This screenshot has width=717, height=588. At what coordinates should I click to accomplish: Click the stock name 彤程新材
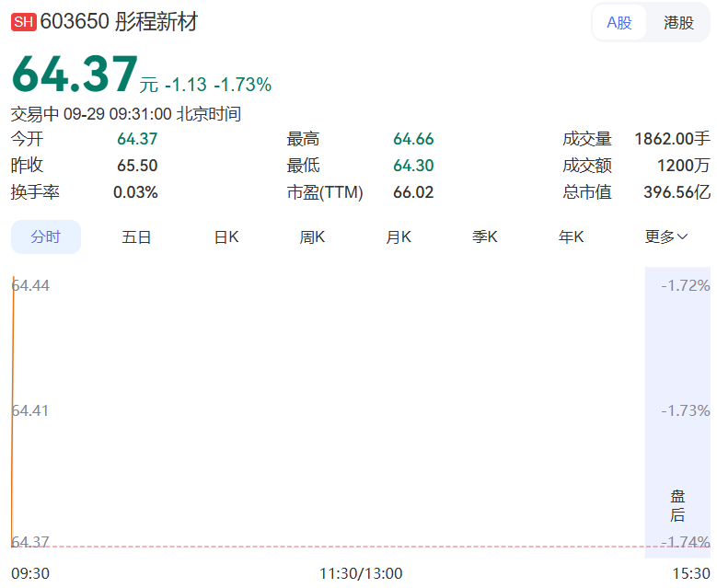tap(156, 21)
